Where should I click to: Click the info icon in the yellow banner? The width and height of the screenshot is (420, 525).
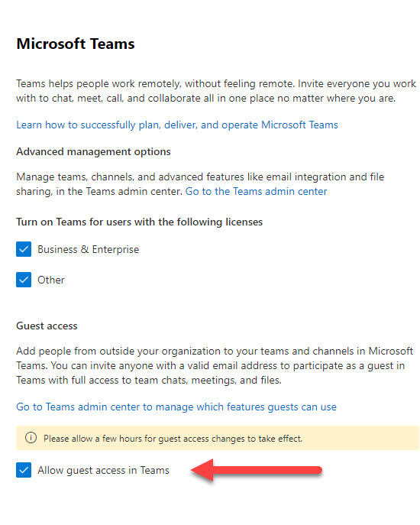pyautogui.click(x=31, y=438)
